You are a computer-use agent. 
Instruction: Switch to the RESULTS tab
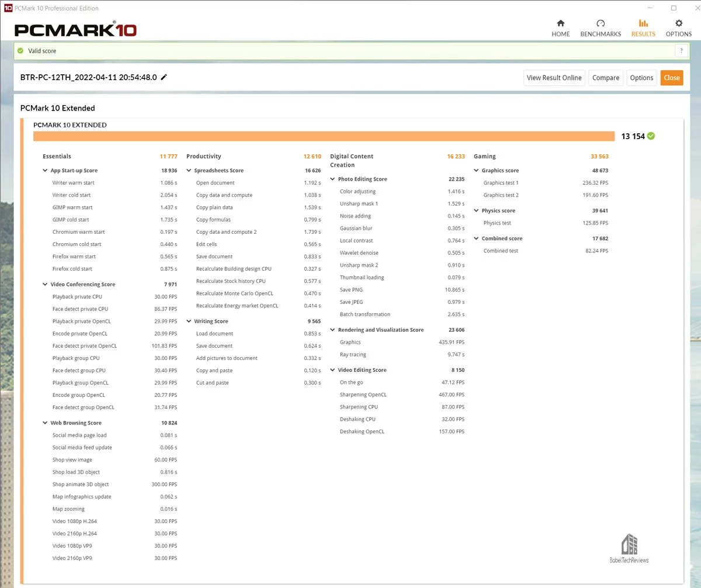643,28
